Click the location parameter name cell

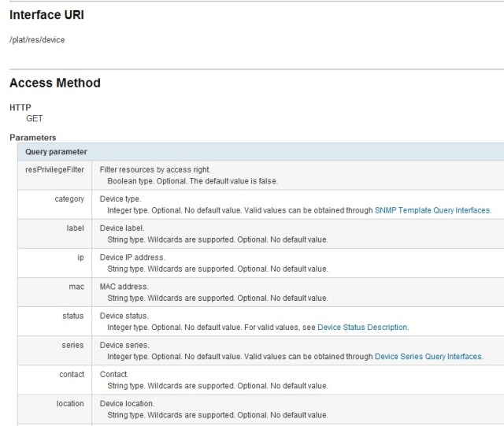pyautogui.click(x=70, y=404)
